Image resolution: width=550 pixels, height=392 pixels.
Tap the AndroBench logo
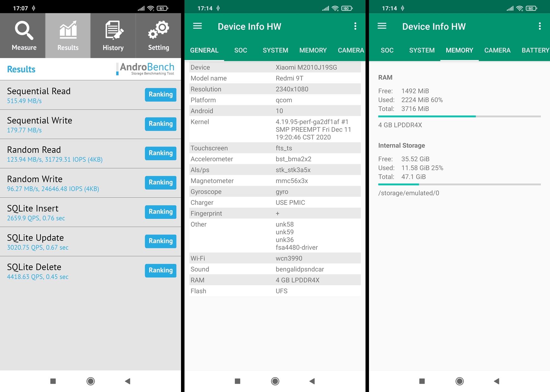145,69
